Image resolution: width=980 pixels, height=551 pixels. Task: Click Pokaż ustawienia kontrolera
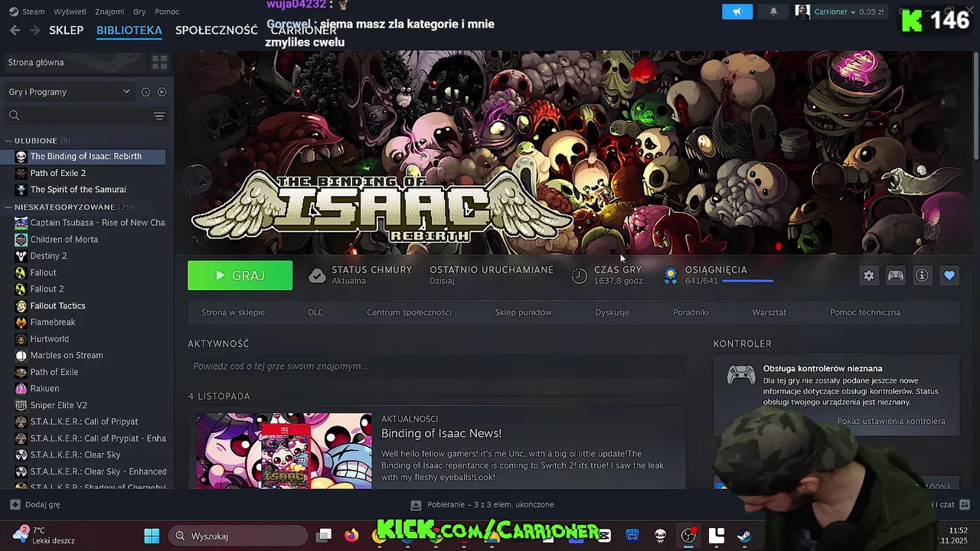point(891,421)
